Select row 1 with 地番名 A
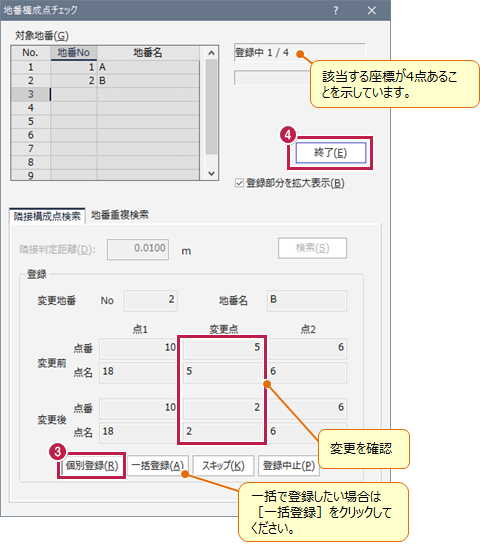Viewport: 480px width, 544px height. coord(105,67)
